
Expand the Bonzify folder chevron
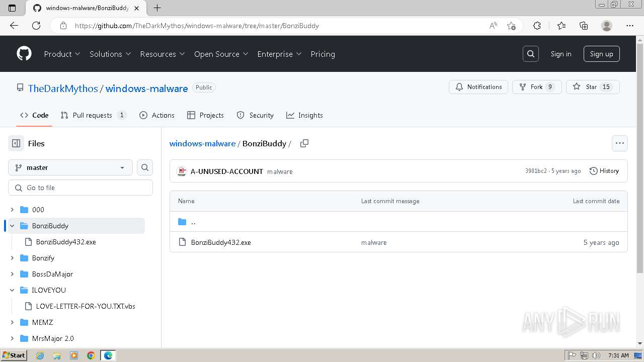(12, 258)
